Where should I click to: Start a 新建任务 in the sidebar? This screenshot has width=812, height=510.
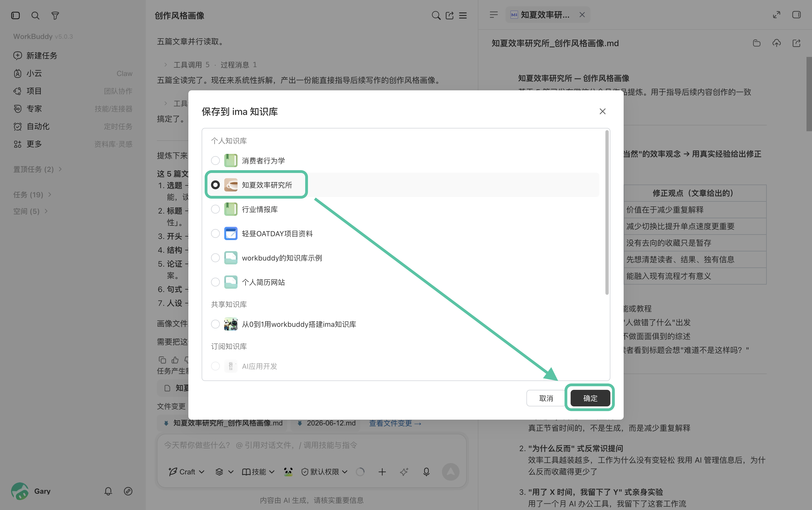coord(73,55)
